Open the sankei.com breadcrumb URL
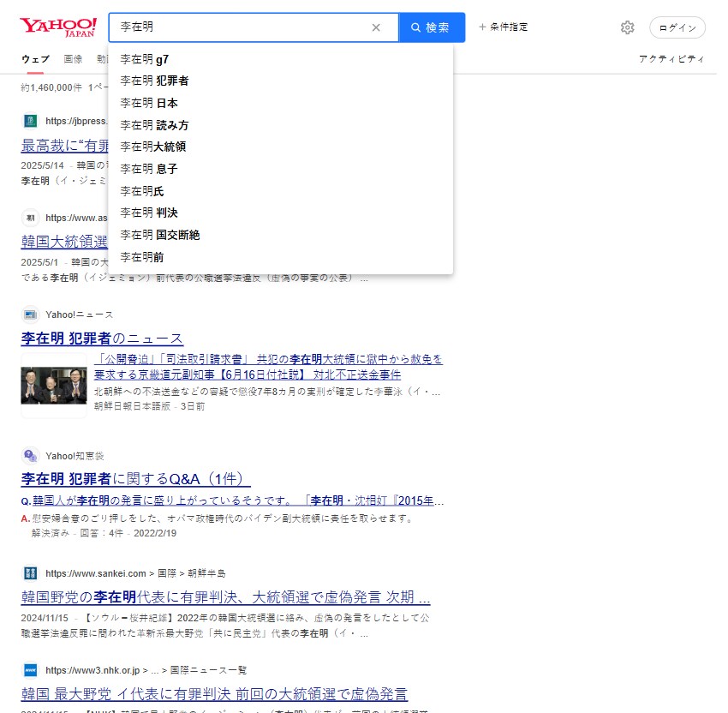The width and height of the screenshot is (728, 713). [135, 573]
